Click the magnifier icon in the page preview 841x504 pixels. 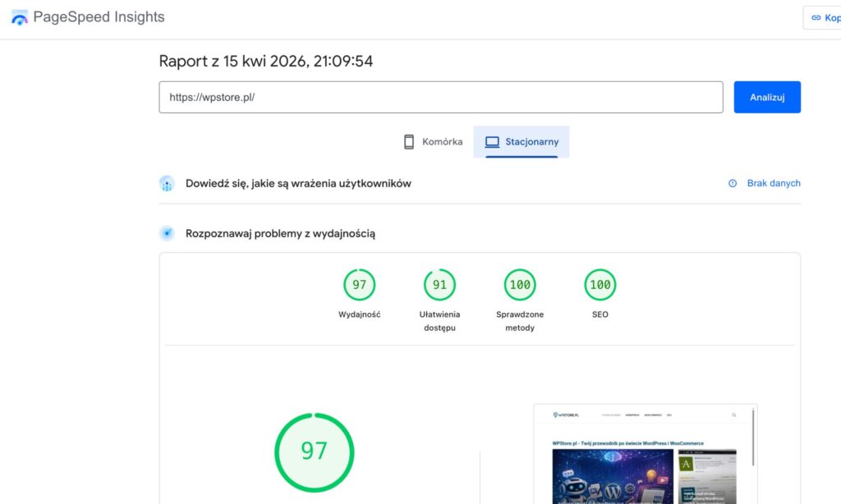click(733, 415)
